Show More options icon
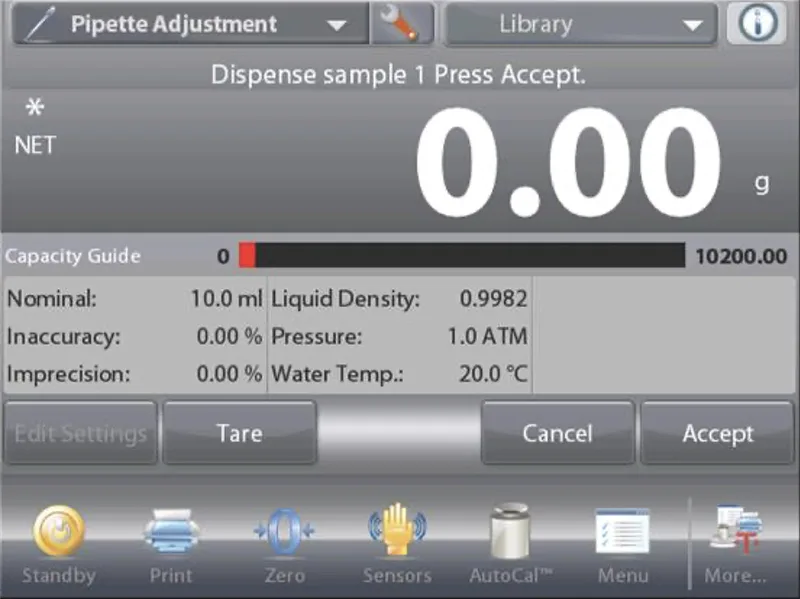The height and width of the screenshot is (599, 800). 735,532
